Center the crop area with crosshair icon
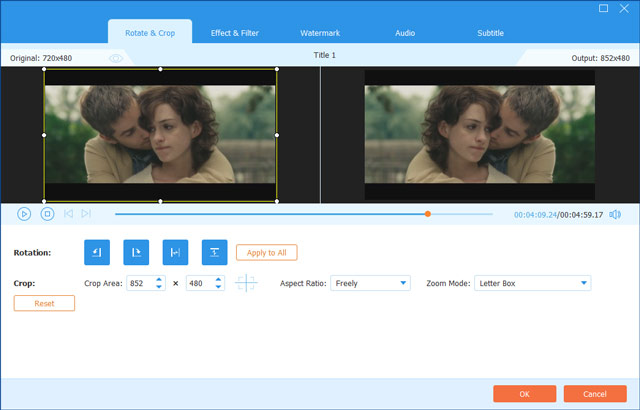640x410 pixels. click(246, 283)
